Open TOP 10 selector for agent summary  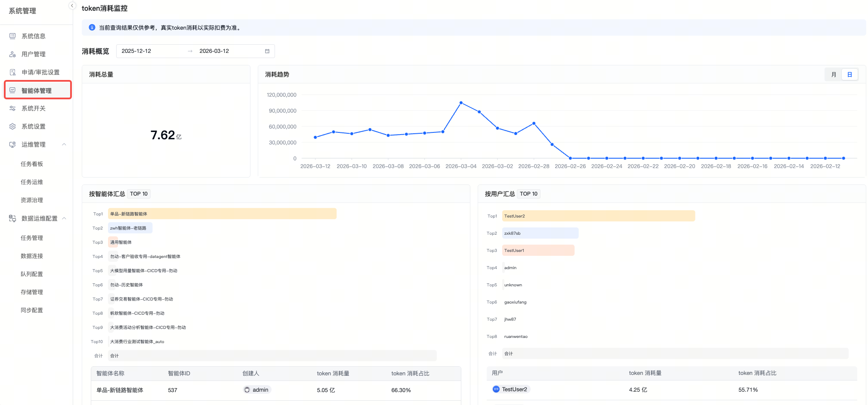point(139,194)
